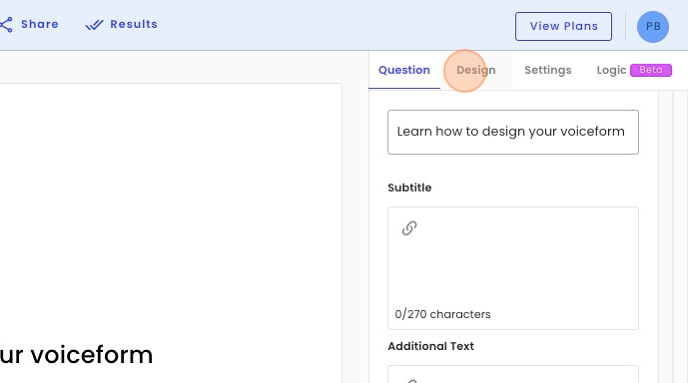The image size is (688, 383).
Task: Click the Subtitle section label
Action: point(409,188)
